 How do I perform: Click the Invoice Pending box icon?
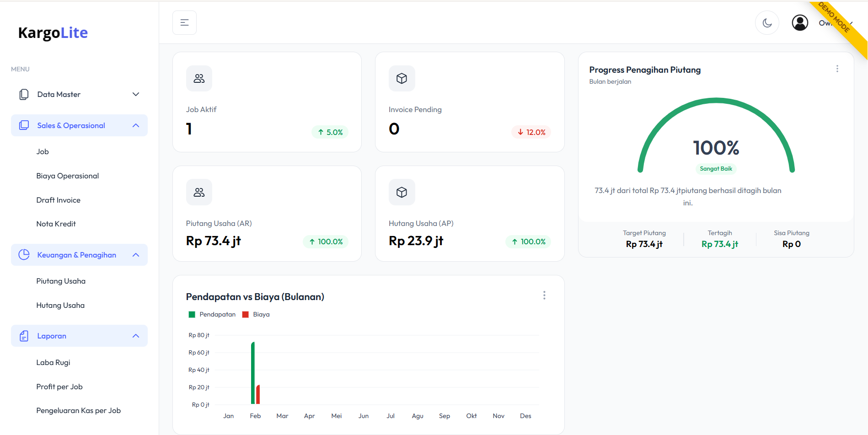402,79
